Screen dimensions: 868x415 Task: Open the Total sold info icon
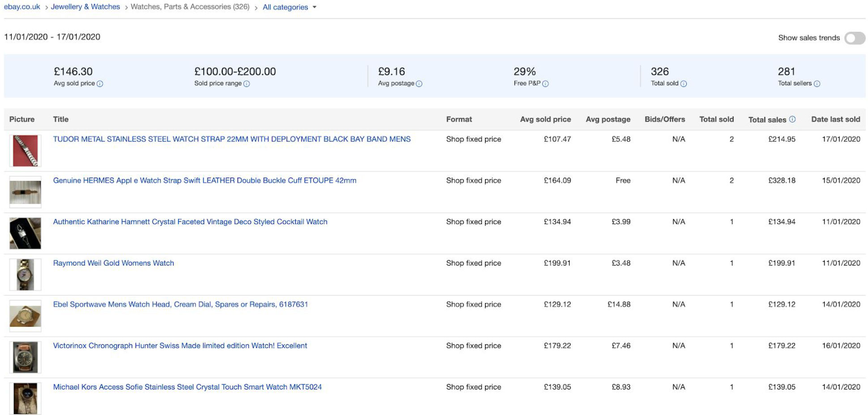pos(683,84)
